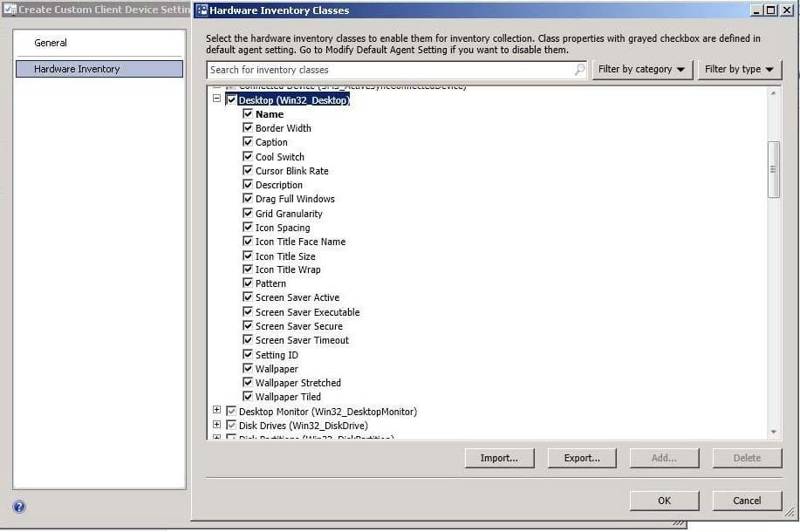
Task: Disable the Cursor Blink Rate checkbox
Action: [248, 171]
